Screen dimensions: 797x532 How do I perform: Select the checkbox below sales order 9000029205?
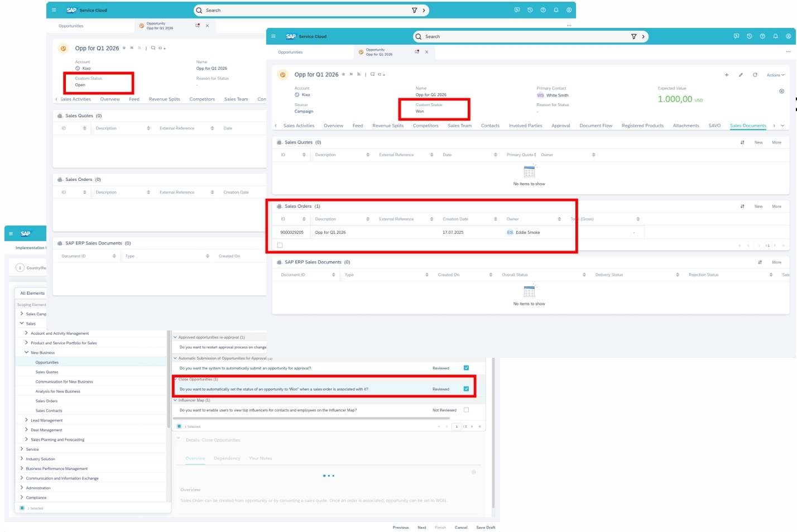280,245
